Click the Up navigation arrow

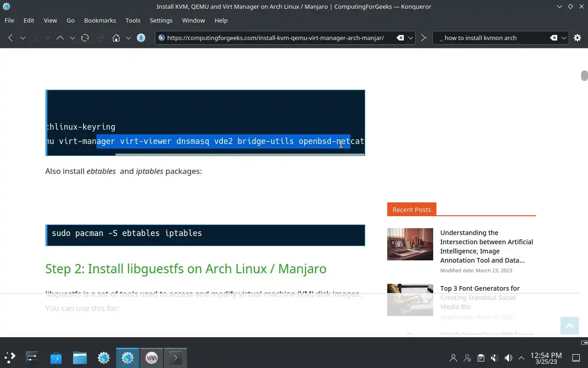point(60,38)
